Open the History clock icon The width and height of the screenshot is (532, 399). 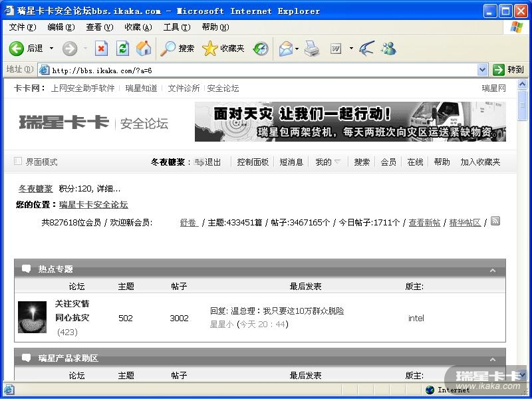click(261, 49)
